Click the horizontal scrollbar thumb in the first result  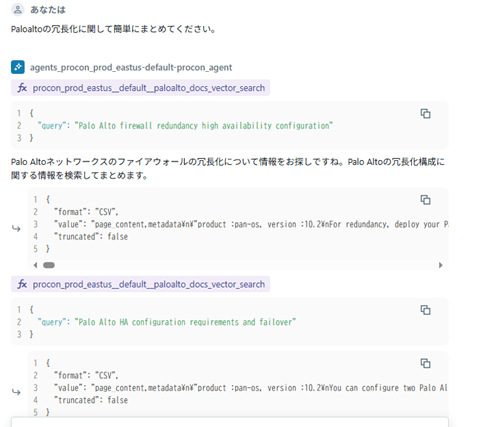tap(49, 265)
